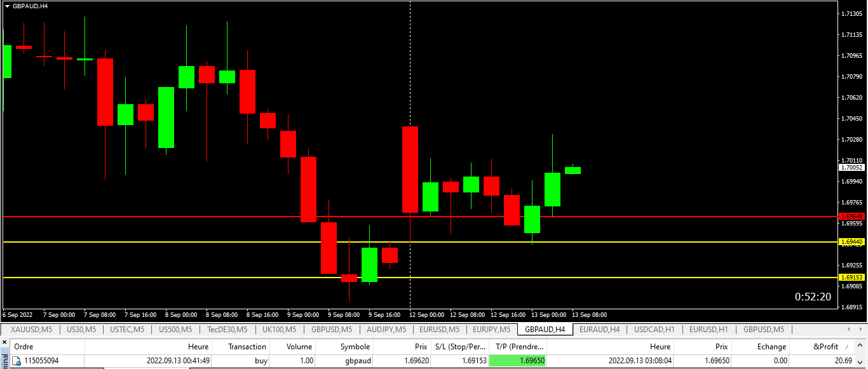The image size is (868, 369).
Task: Open the US30,M5 chart tab
Action: pyautogui.click(x=81, y=330)
